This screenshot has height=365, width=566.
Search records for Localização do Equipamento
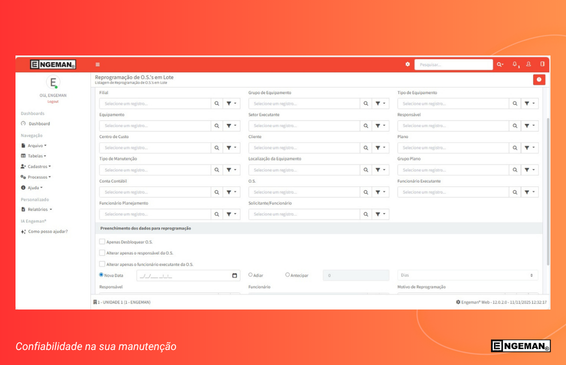pyautogui.click(x=366, y=170)
